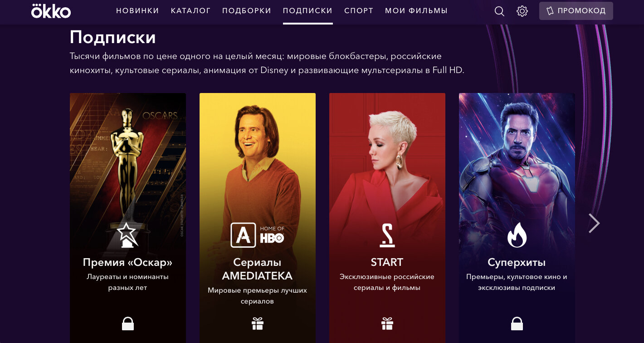The width and height of the screenshot is (644, 343).
Task: Click the Промокод button
Action: click(576, 11)
